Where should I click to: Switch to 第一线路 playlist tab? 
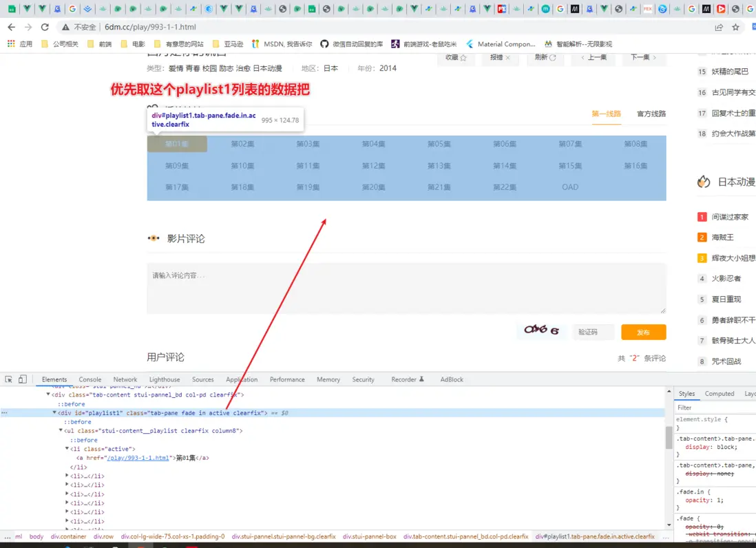[606, 114]
